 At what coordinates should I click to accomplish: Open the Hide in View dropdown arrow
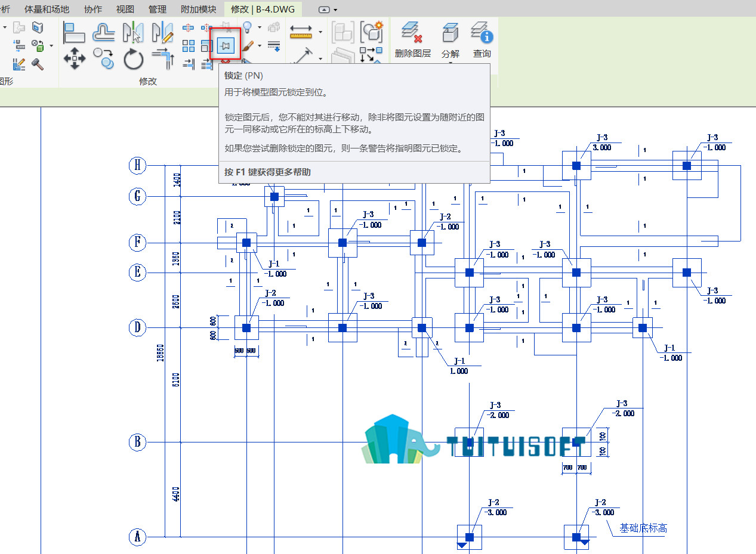tap(260, 27)
